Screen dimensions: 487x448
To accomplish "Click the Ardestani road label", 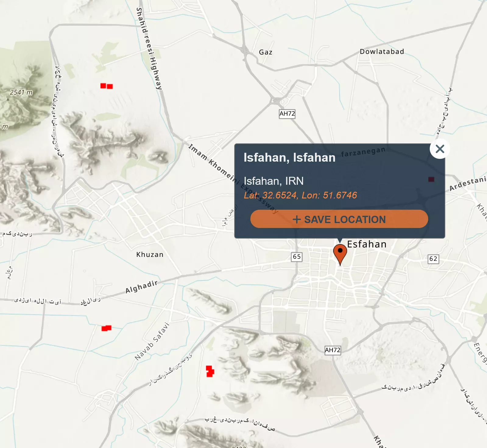I will [468, 184].
